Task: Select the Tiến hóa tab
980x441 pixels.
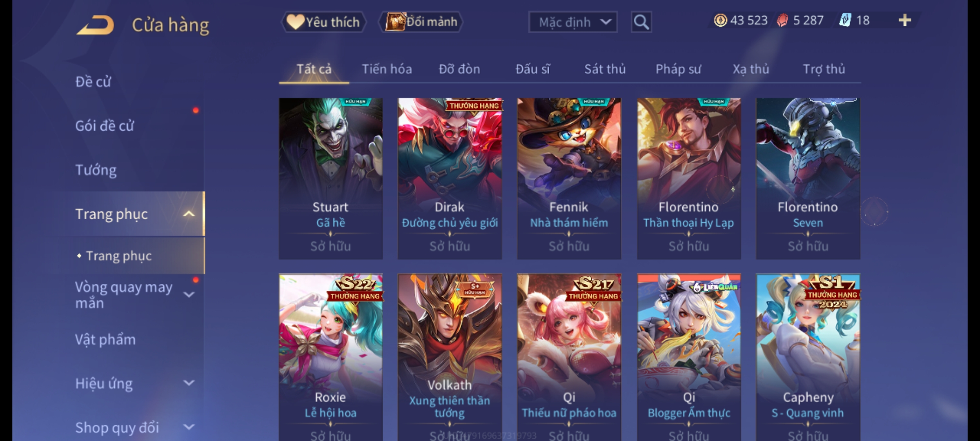Action: [387, 69]
